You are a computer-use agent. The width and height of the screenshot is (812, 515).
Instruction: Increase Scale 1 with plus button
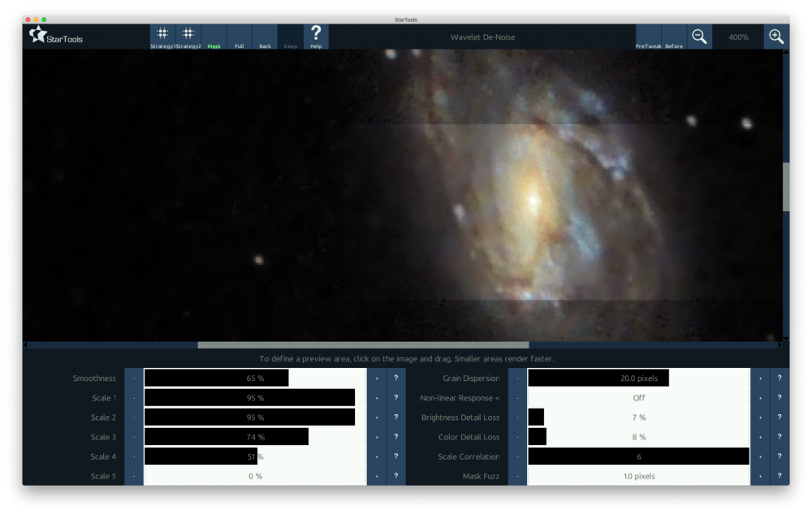(x=377, y=398)
